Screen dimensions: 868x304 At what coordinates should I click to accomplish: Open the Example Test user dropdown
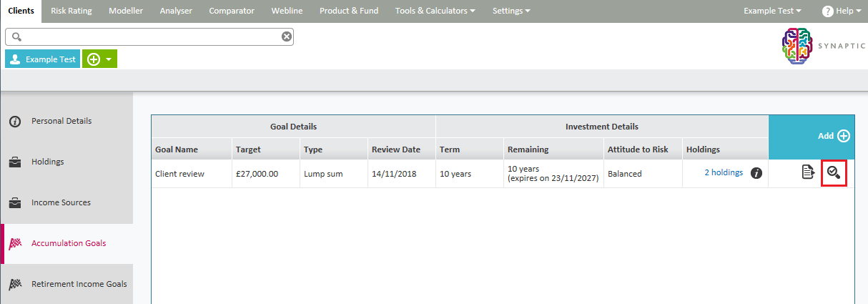pos(772,11)
